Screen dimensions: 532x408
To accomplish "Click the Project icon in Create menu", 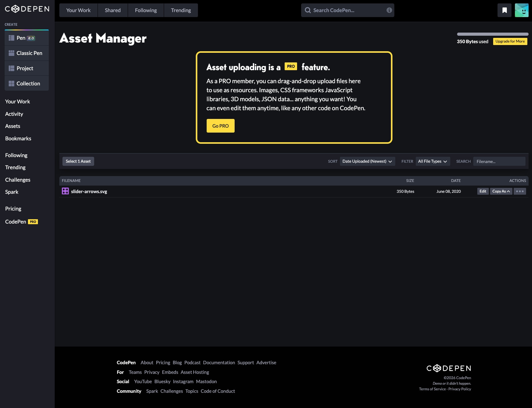I will click(11, 68).
